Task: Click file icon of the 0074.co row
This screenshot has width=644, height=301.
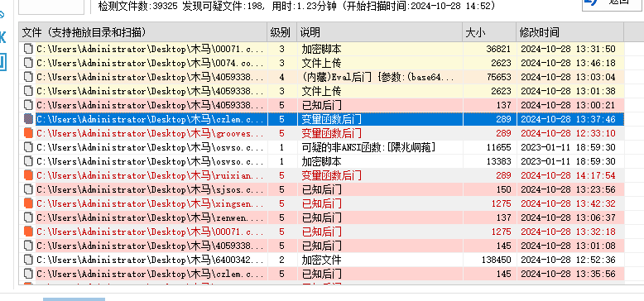Action: coord(28,63)
